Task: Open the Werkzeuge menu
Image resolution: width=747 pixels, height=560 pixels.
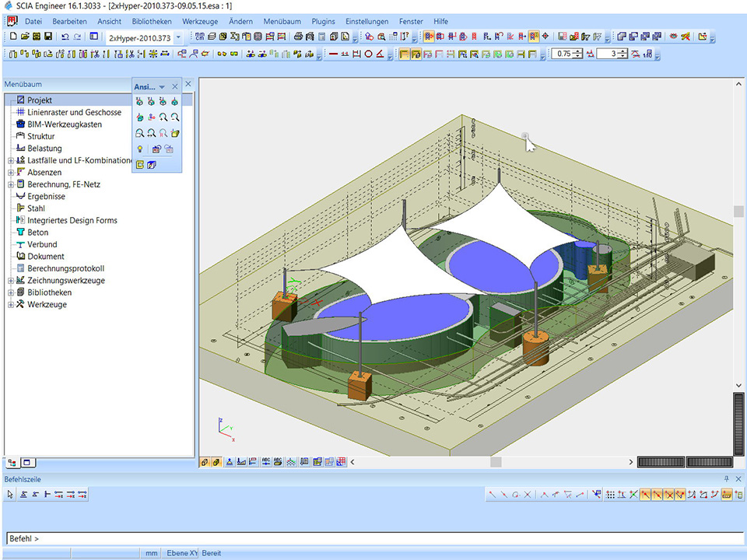Action: tap(200, 21)
